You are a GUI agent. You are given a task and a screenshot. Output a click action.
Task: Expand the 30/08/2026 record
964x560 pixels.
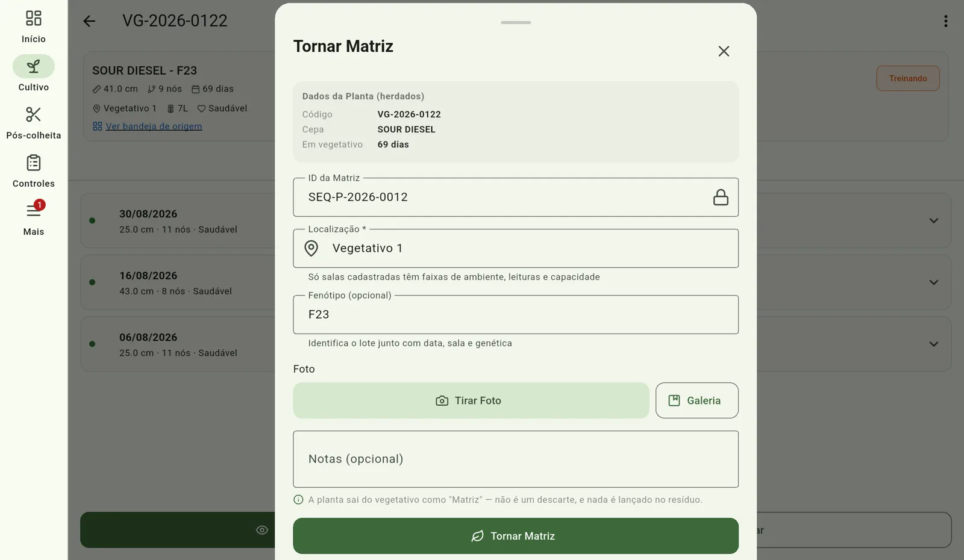[x=933, y=220]
